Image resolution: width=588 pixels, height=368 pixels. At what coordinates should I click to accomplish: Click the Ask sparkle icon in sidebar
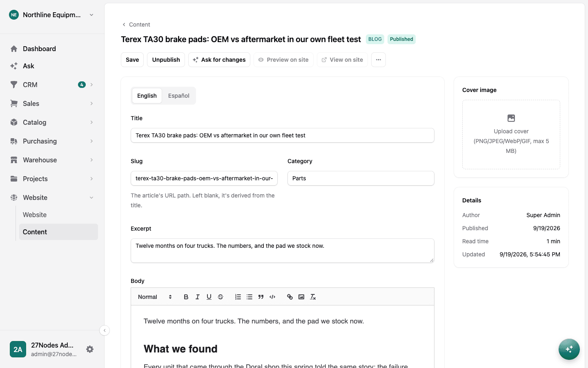[14, 66]
